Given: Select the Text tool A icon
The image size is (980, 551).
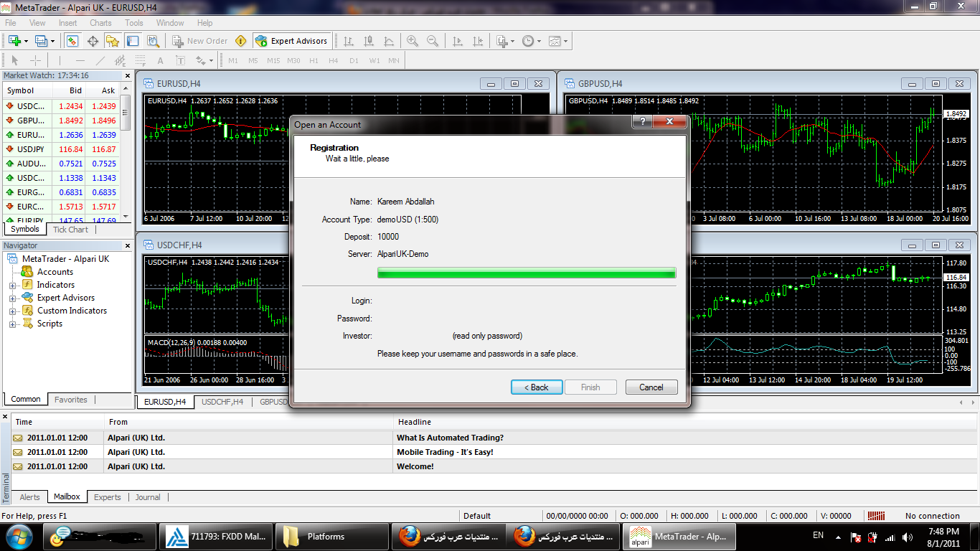Looking at the screenshot, I should (160, 60).
